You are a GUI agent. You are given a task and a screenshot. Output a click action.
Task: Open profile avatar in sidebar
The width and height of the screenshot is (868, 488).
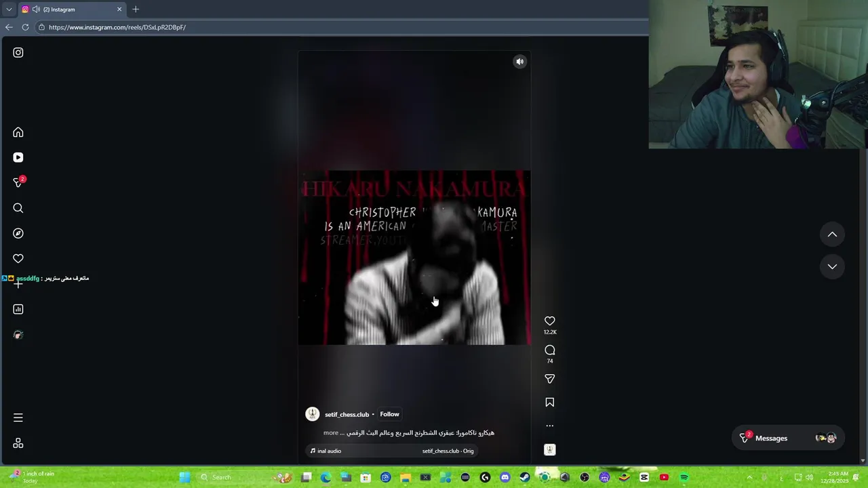[x=18, y=335]
